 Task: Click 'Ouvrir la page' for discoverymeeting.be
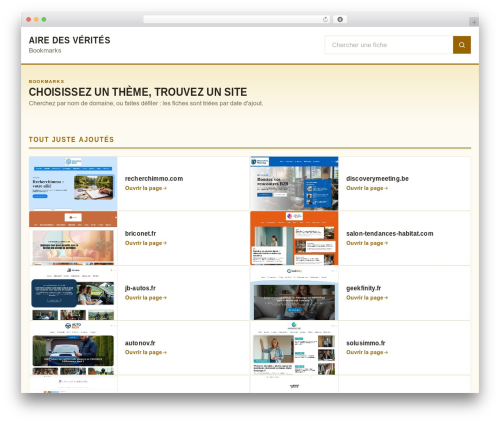(x=367, y=188)
